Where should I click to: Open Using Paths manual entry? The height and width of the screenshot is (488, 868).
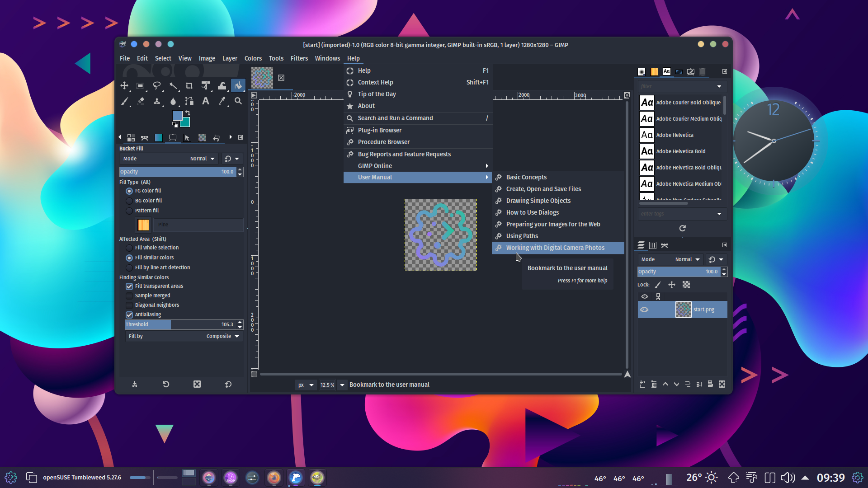coord(558,236)
